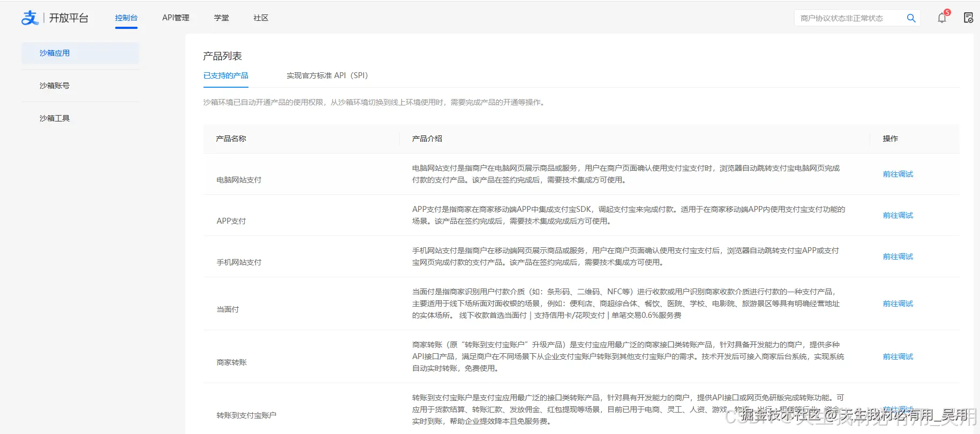980x434 pixels.
Task: Click the 当面付 description text
Action: click(x=626, y=303)
